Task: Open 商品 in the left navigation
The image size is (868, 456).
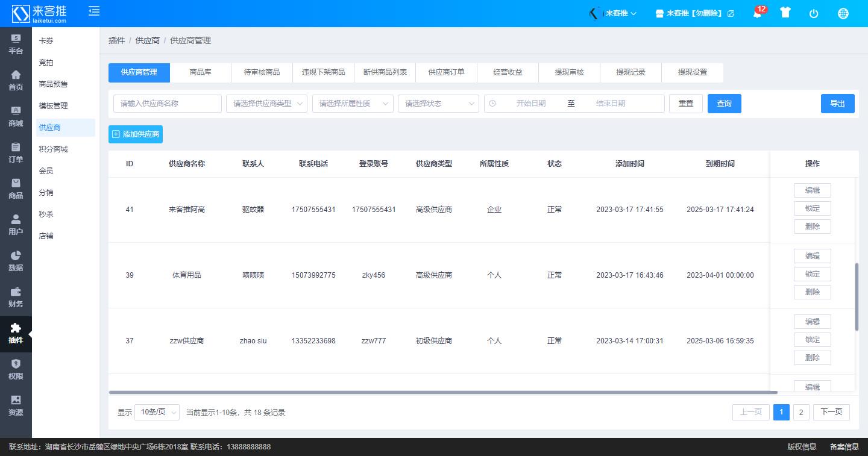Action: (16, 189)
